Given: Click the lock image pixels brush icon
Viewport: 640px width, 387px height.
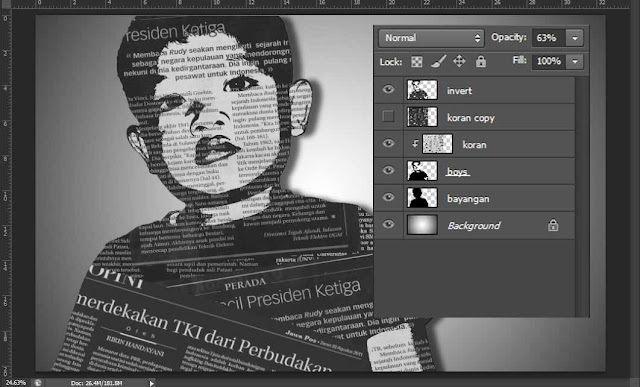Looking at the screenshot, I should click(x=438, y=61).
